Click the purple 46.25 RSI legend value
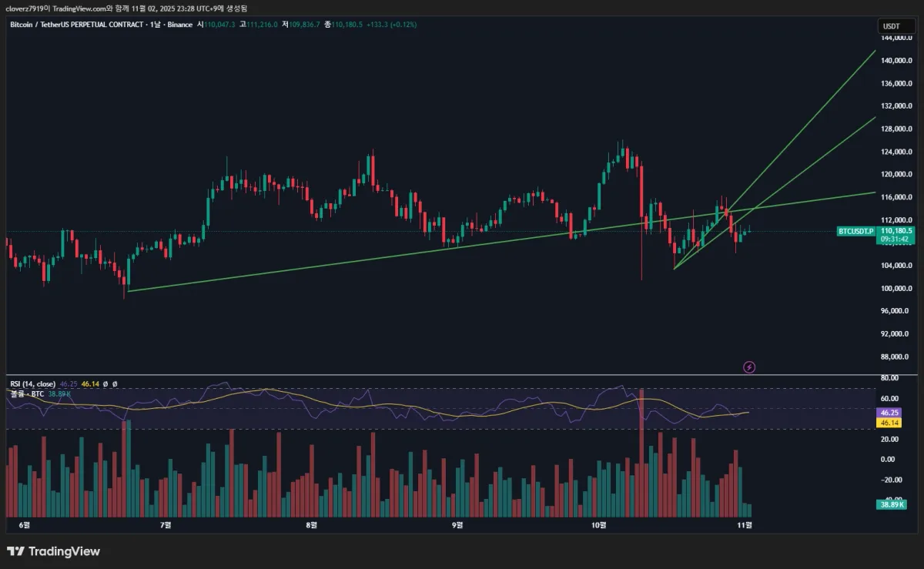This screenshot has width=924, height=569. pos(68,383)
